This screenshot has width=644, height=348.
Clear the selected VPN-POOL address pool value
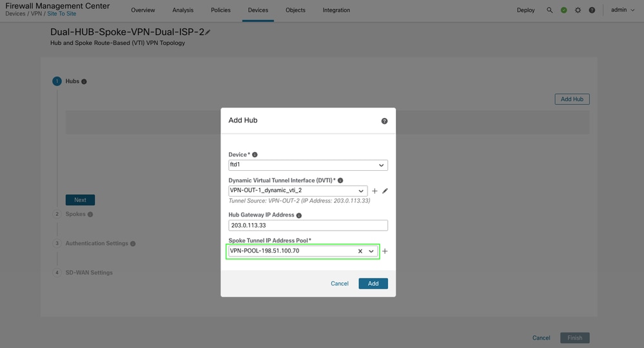click(360, 251)
